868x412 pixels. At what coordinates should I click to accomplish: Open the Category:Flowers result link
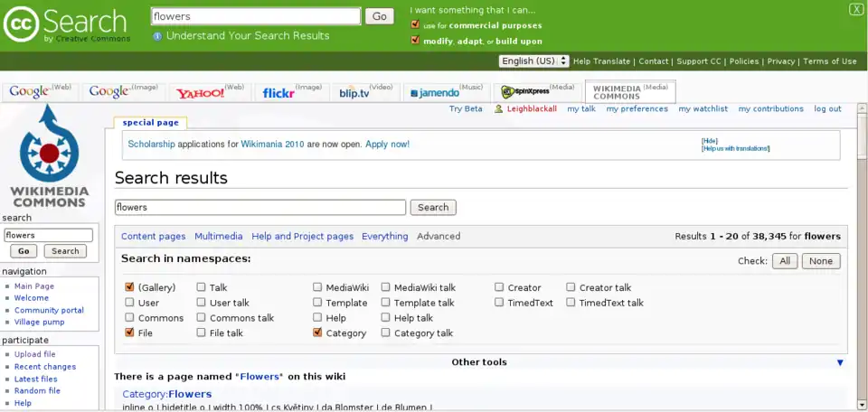(166, 394)
